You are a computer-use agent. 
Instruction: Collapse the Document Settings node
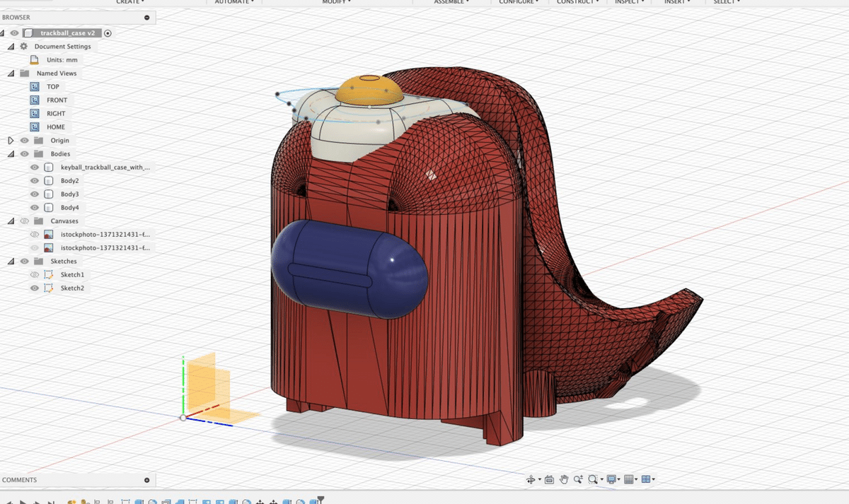(x=11, y=47)
